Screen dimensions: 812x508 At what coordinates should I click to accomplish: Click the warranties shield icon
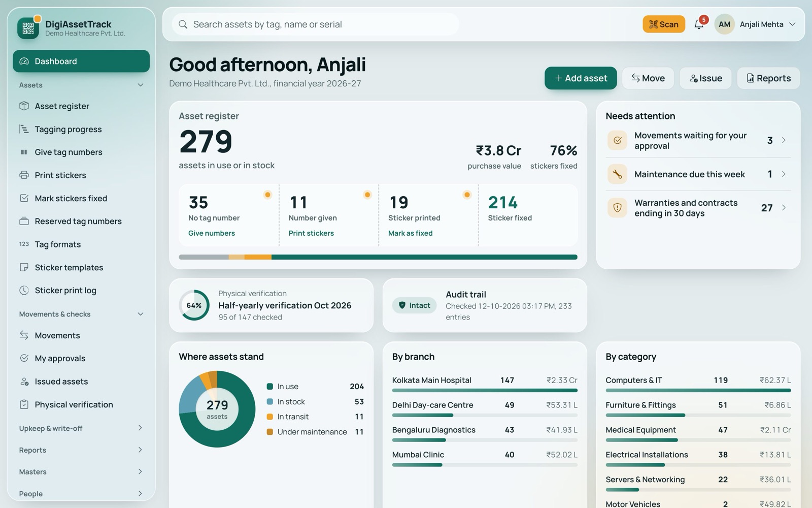pyautogui.click(x=617, y=208)
